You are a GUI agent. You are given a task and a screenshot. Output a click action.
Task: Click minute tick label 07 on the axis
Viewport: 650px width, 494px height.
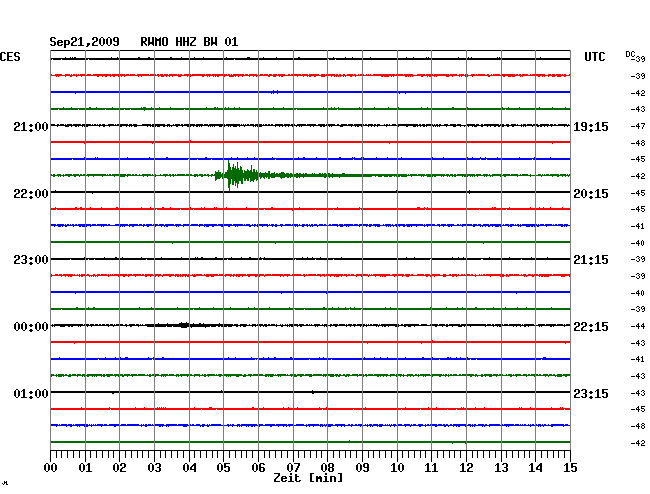[x=293, y=468]
